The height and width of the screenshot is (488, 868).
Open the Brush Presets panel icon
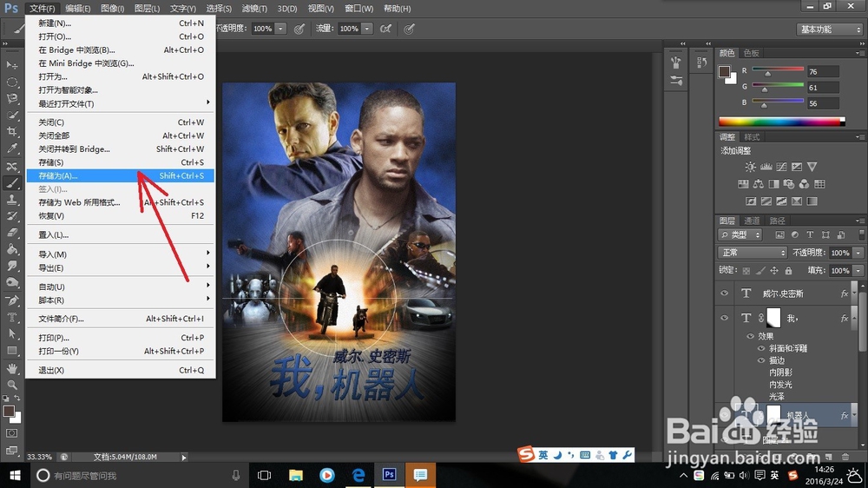tap(676, 80)
